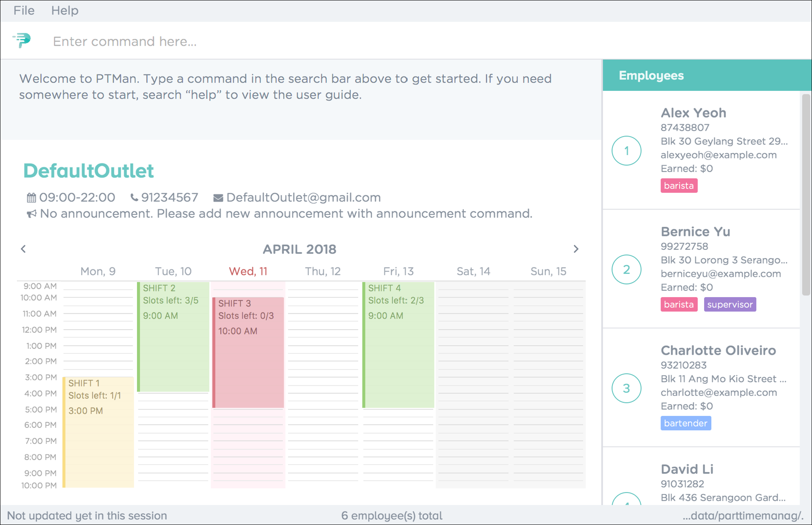Click the phone icon next to 91234567
The width and height of the screenshot is (812, 525).
134,197
